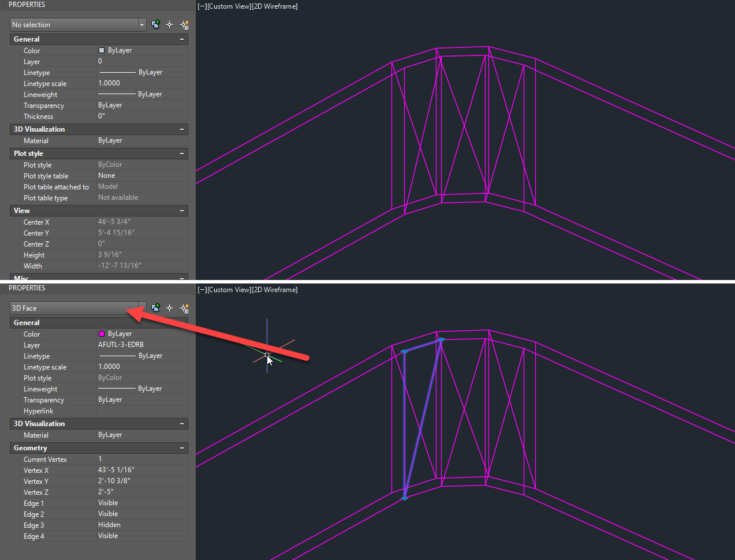Launch Quick Select in lower Properties palette

[x=184, y=308]
